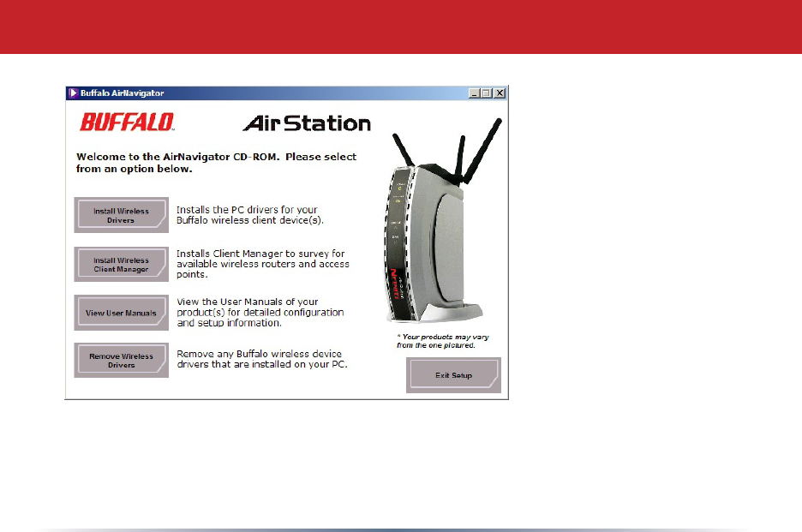Click the Install Wireless Drivers button
The height and width of the screenshot is (532, 802).
(x=121, y=215)
